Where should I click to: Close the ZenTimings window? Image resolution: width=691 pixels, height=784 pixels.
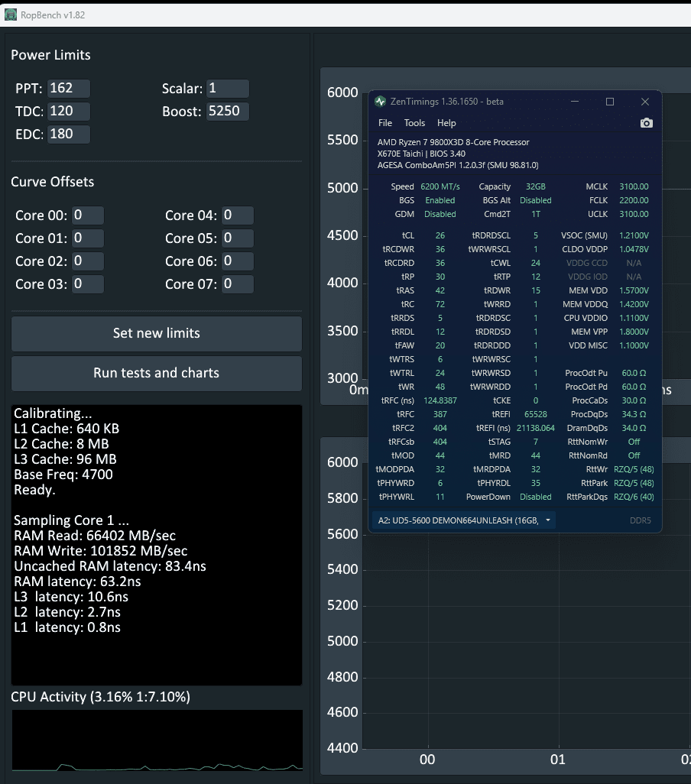pos(645,102)
